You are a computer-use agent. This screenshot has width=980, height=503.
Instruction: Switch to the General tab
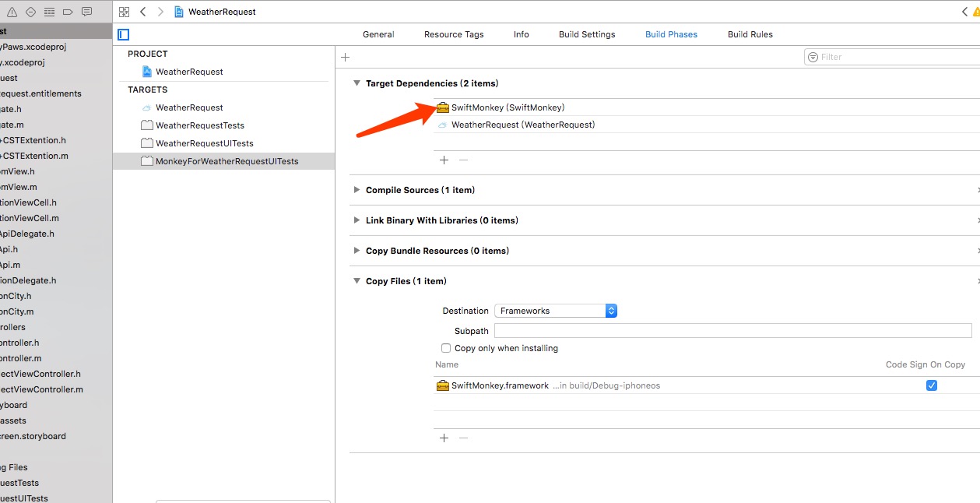(378, 34)
